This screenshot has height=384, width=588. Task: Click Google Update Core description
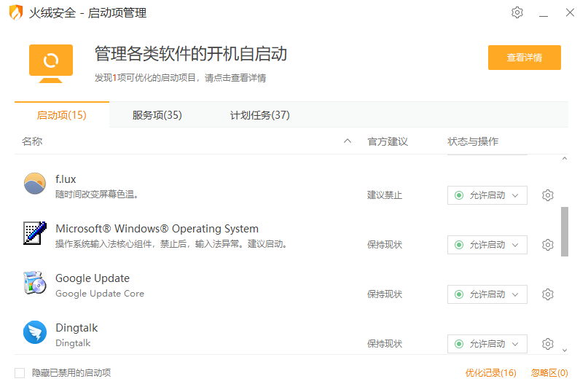(100, 293)
